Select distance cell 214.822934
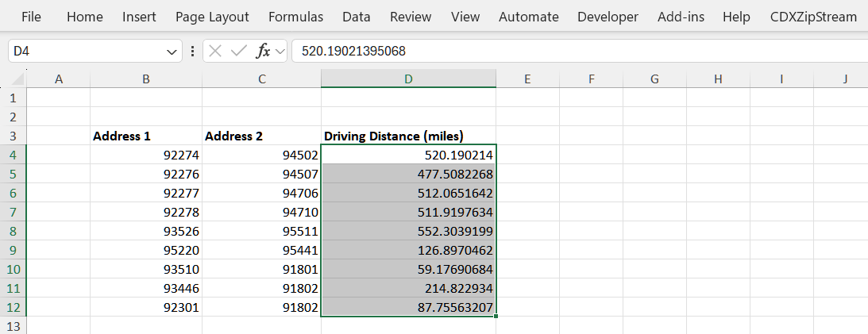The image size is (868, 334). click(408, 288)
